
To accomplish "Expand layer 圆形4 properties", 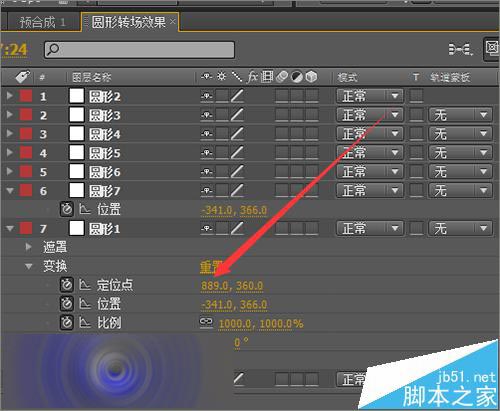I will pos(10,134).
